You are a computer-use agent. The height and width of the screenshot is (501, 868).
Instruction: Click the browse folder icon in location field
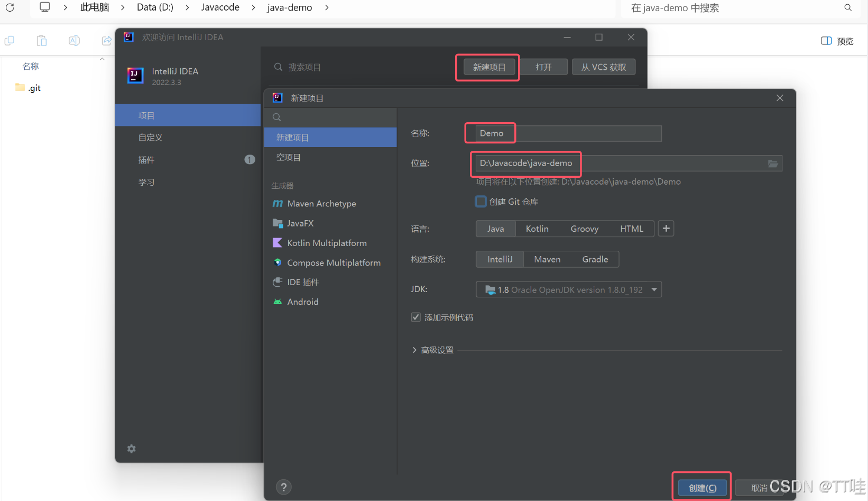[x=773, y=163]
